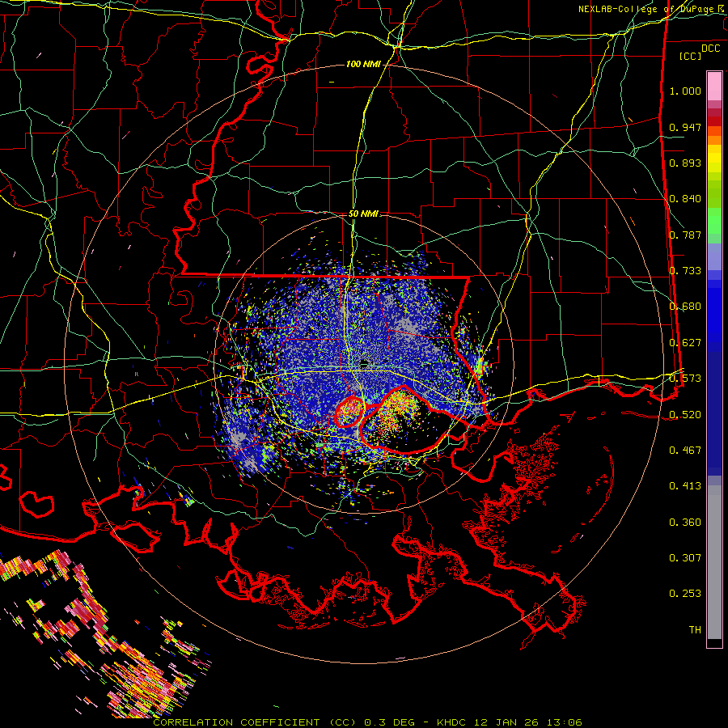Click the 0.413 scale value
728x728 pixels.
click(x=685, y=486)
